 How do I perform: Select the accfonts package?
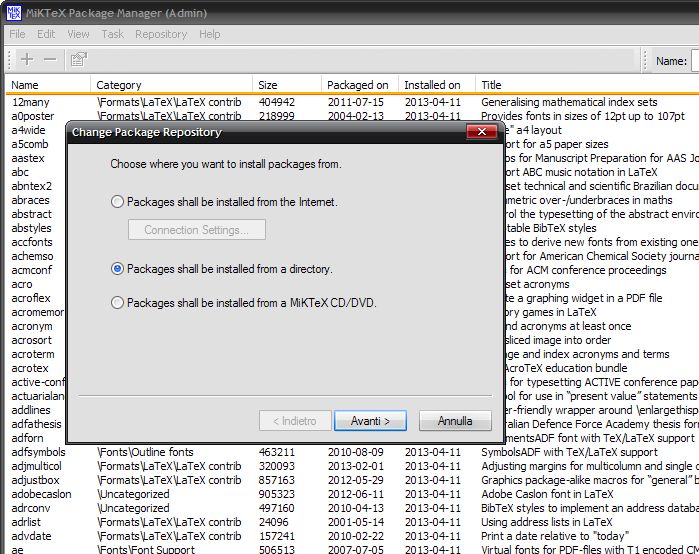coord(32,242)
